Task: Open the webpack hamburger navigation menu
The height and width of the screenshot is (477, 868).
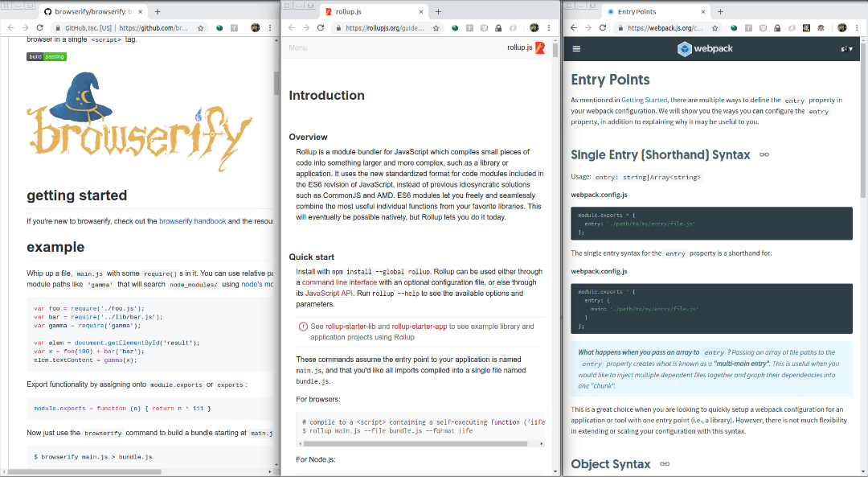Action: coord(576,49)
